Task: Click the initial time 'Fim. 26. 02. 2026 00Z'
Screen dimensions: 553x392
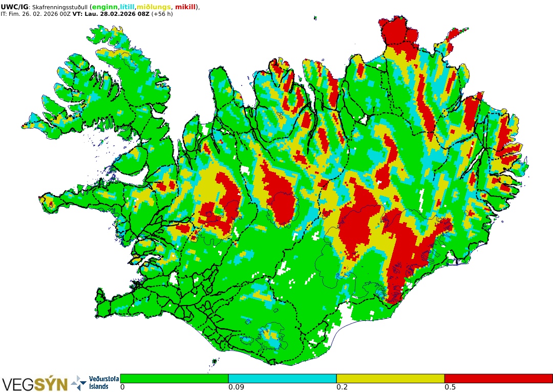Action: point(40,14)
